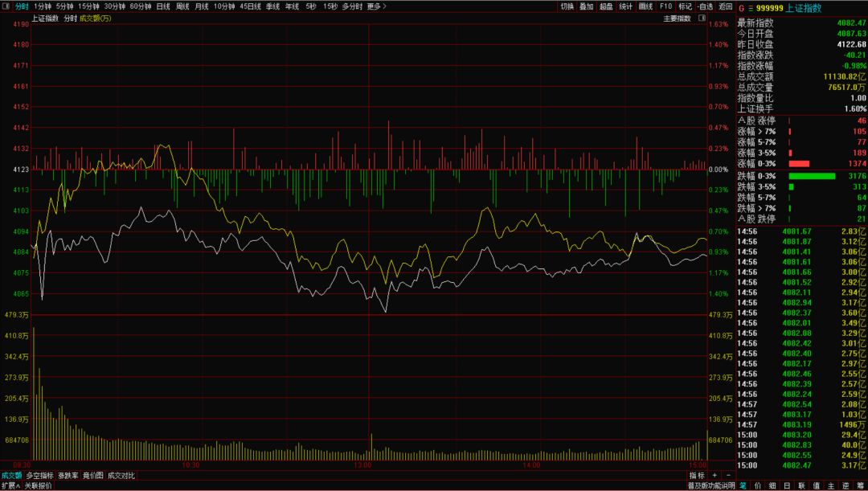Expand the 扩展∧ panel at bottom left
868x491 pixels.
[10, 485]
